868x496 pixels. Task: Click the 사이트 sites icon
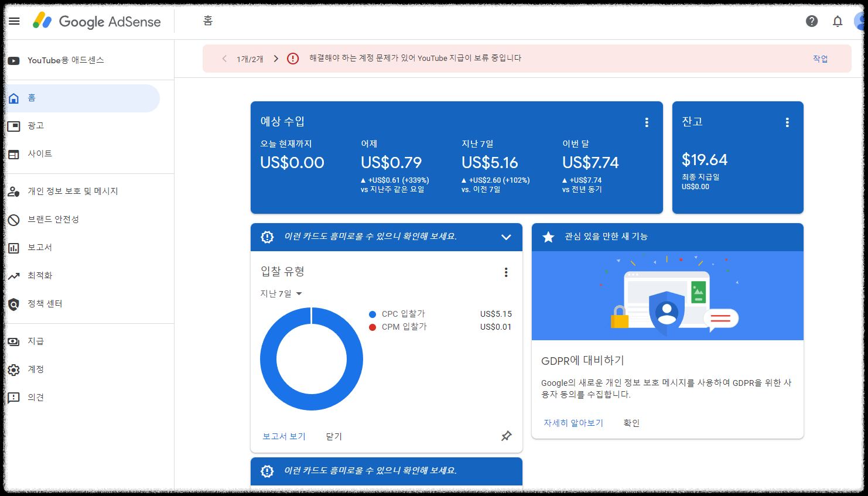tap(13, 154)
